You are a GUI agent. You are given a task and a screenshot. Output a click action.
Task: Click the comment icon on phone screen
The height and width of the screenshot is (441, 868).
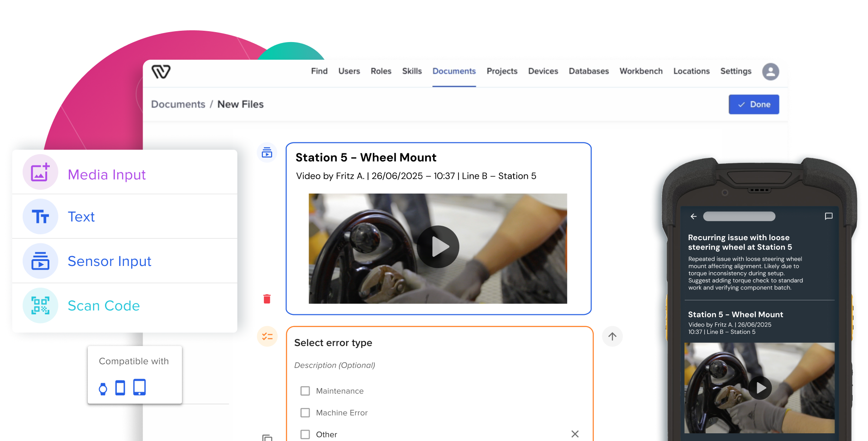tap(828, 217)
